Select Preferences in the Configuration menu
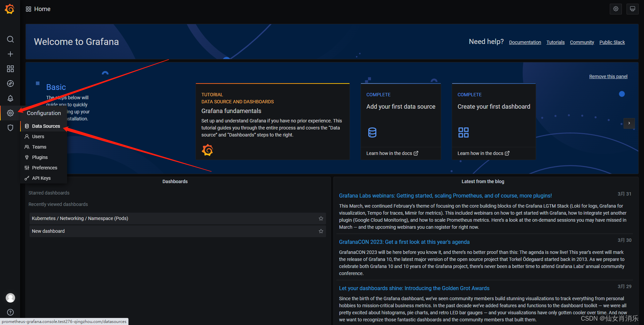The height and width of the screenshot is (325, 644). [x=44, y=168]
